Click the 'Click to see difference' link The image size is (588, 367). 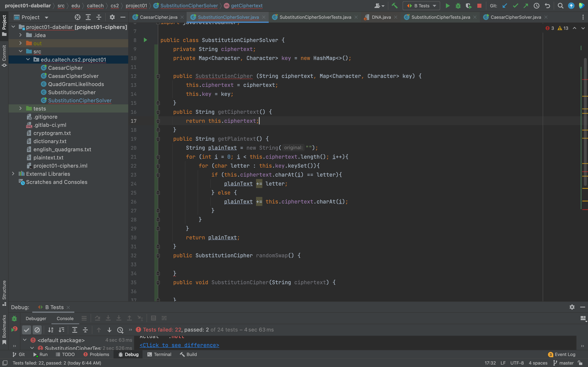[x=179, y=345]
